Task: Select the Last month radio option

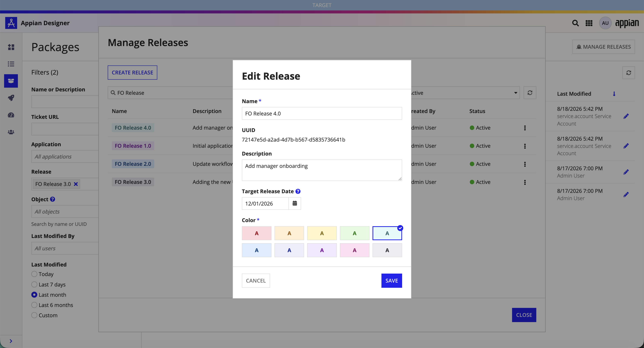Action: (x=34, y=295)
